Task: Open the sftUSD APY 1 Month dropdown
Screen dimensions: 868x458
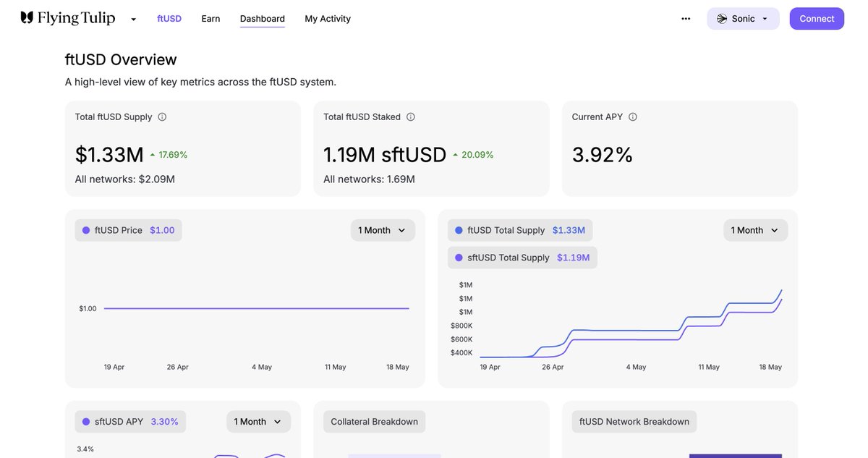Action: [258, 422]
